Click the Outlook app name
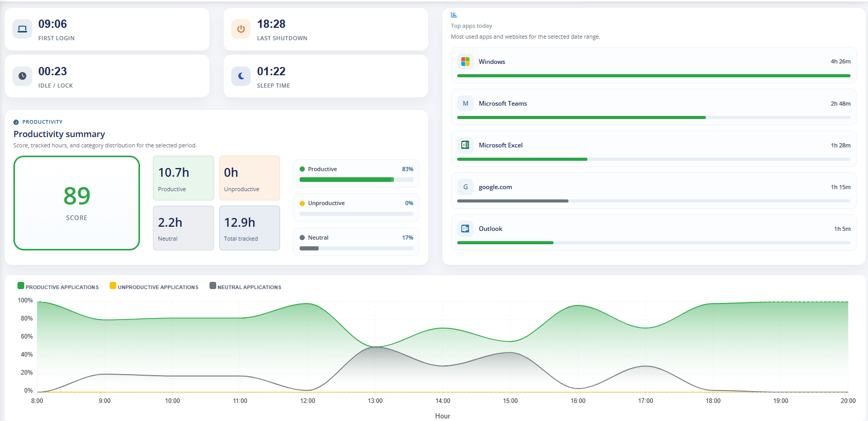 click(491, 228)
